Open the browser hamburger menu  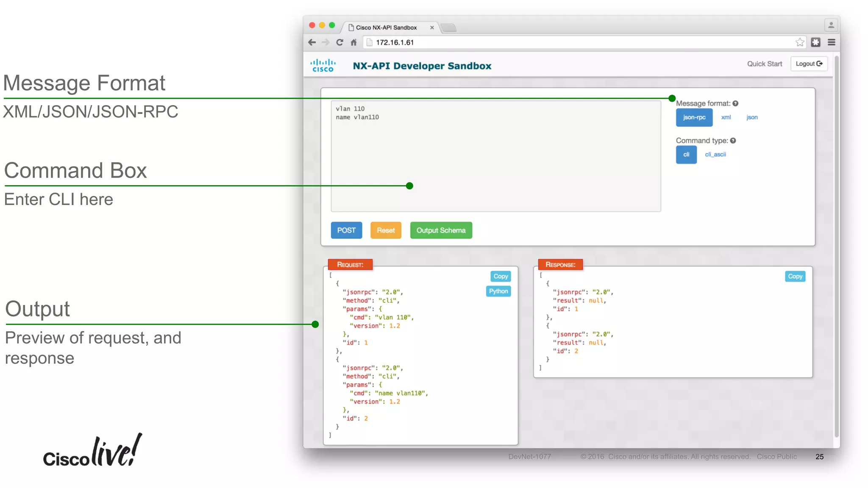coord(831,42)
